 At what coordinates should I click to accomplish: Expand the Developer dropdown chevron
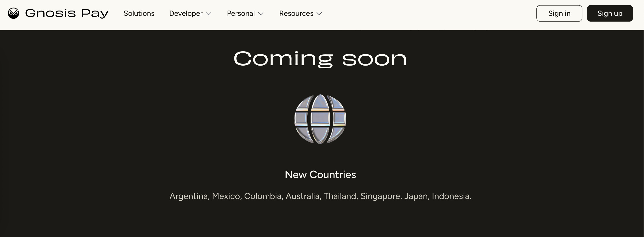click(208, 14)
